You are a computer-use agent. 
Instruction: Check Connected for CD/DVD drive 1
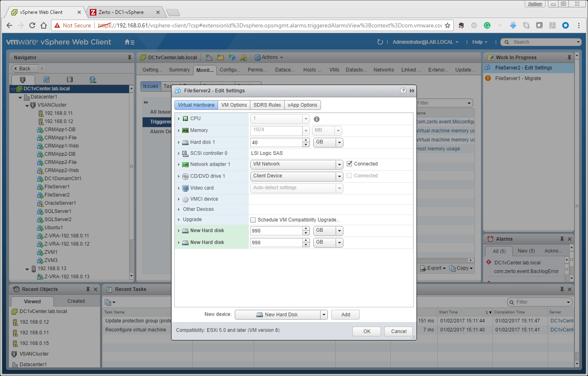pyautogui.click(x=350, y=175)
